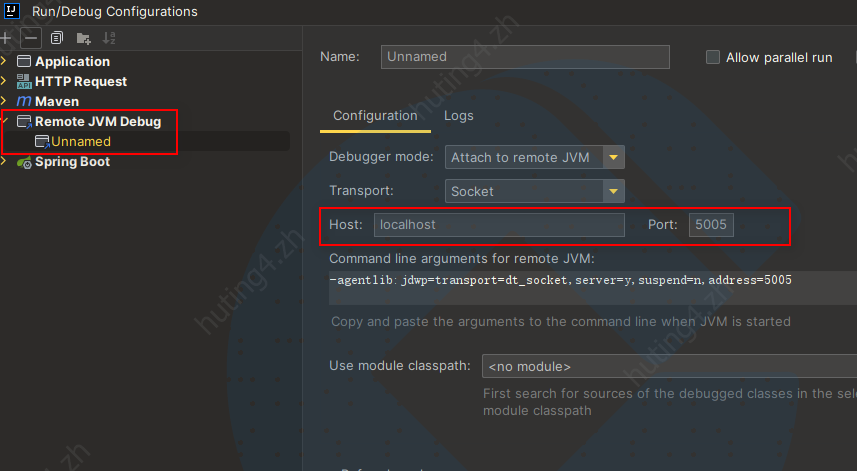Collapse the Remote JVM Debug node
This screenshot has height=471, width=857.
pyautogui.click(x=4, y=120)
